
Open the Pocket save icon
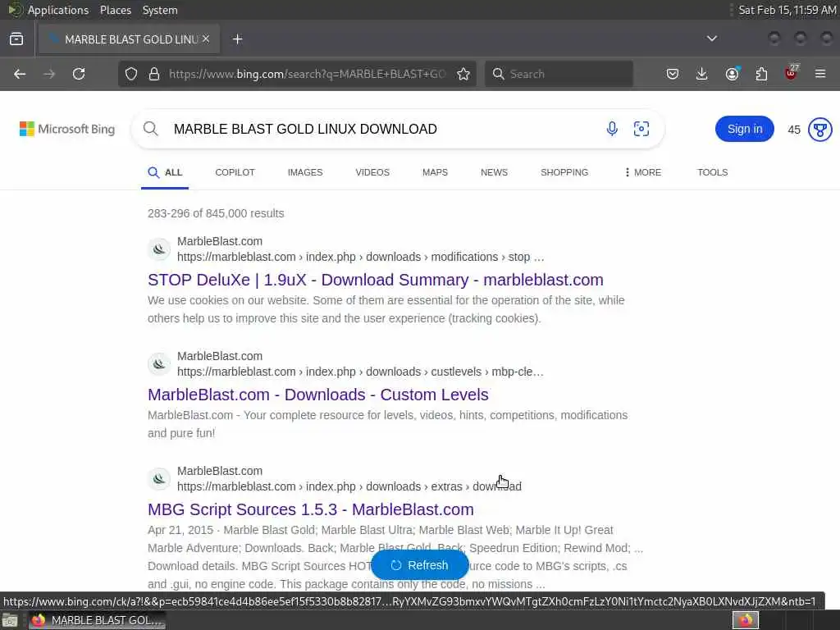point(673,74)
